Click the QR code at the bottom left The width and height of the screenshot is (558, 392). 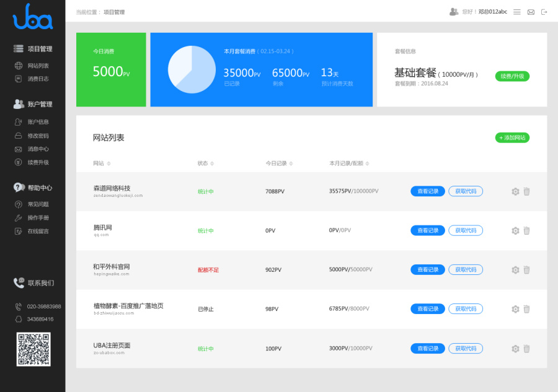(33, 349)
